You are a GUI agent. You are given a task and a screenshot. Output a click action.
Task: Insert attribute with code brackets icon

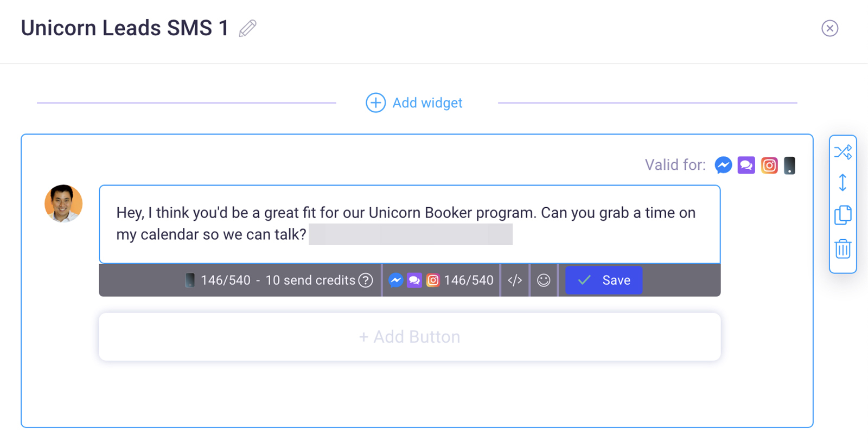[x=515, y=280]
